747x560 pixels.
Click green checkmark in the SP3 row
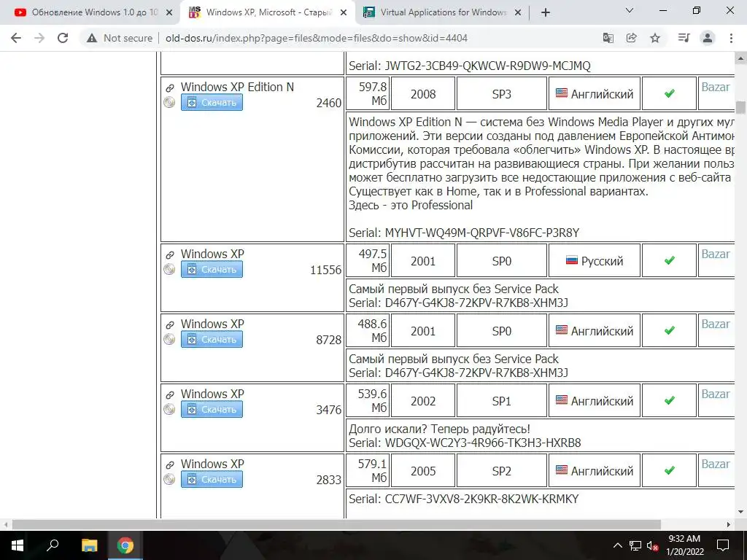click(670, 94)
